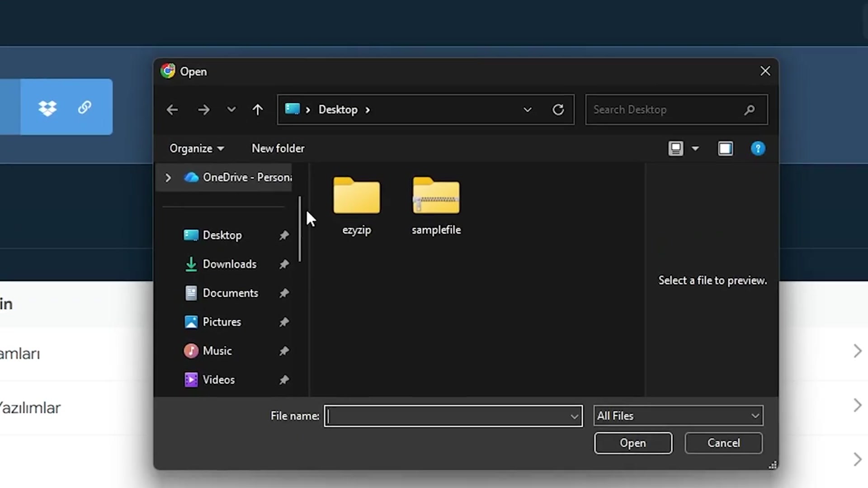
Task: Open Music in the navigation pane
Action: [208, 351]
